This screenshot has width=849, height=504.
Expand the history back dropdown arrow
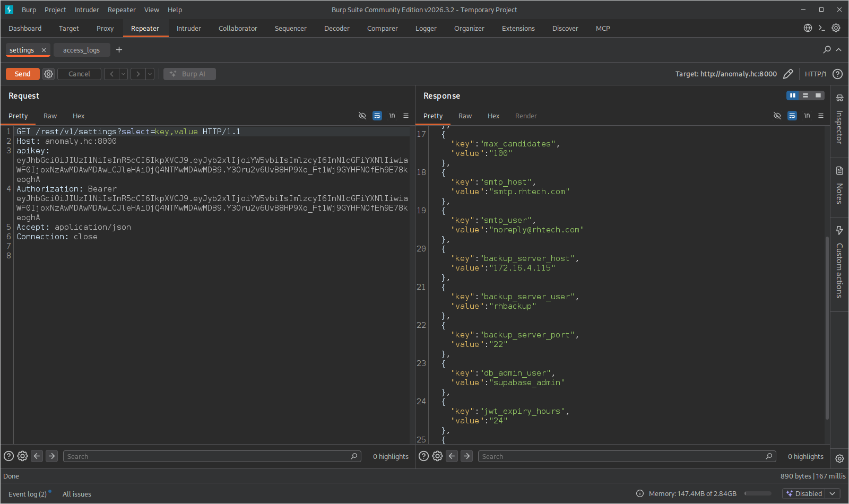123,74
